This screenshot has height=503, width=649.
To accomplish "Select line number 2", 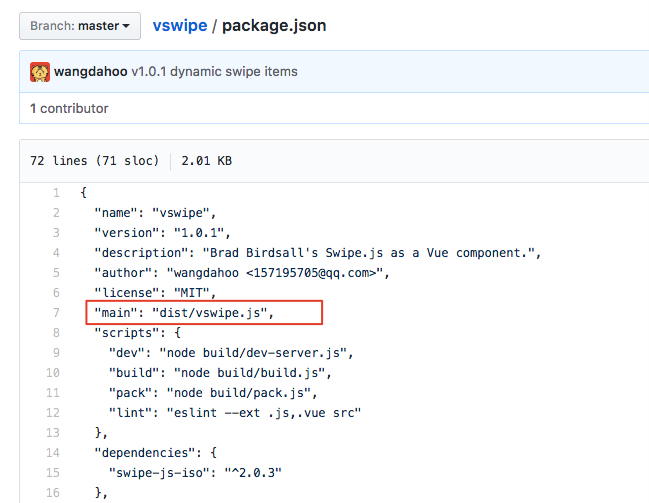I will (56, 213).
